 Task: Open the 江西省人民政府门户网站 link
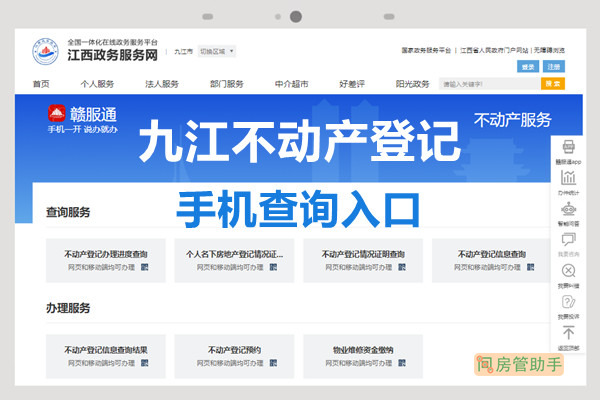494,50
